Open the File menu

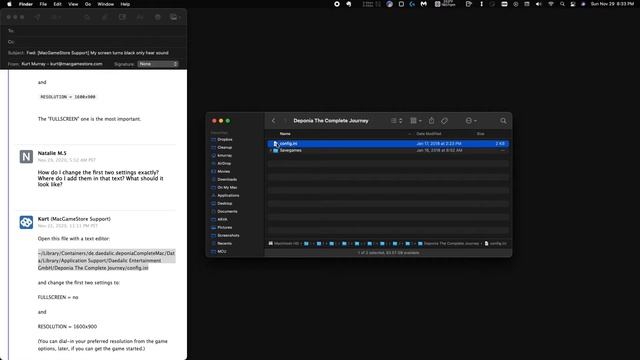43,4
